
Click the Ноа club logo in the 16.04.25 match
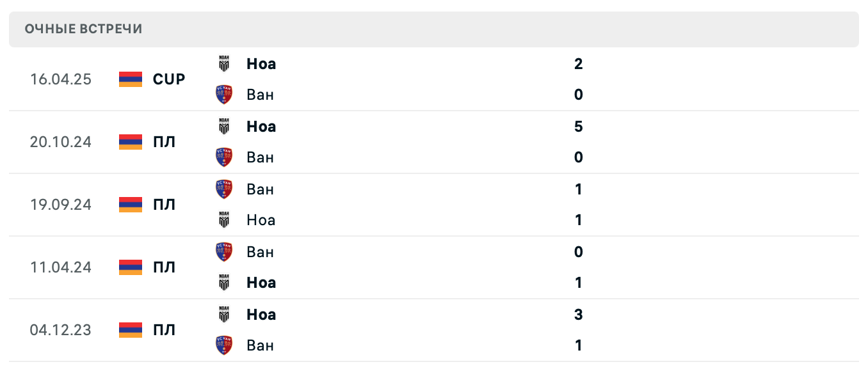(224, 64)
